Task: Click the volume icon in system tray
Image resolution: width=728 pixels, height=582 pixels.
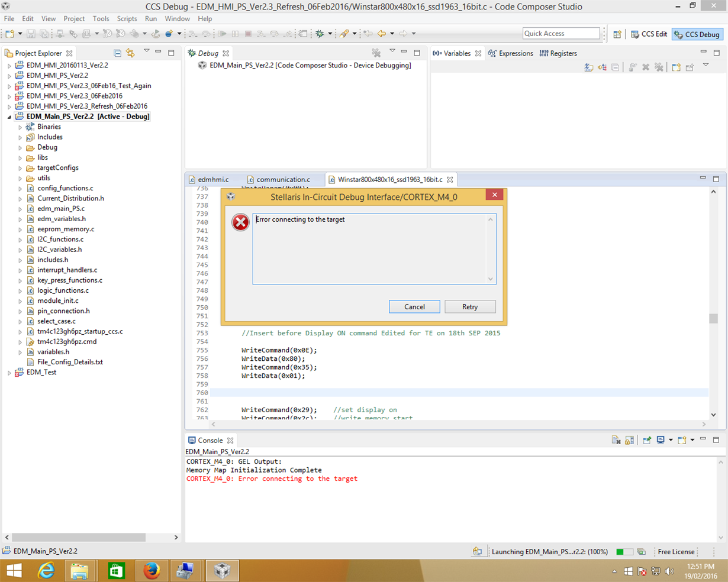Action: click(x=669, y=571)
